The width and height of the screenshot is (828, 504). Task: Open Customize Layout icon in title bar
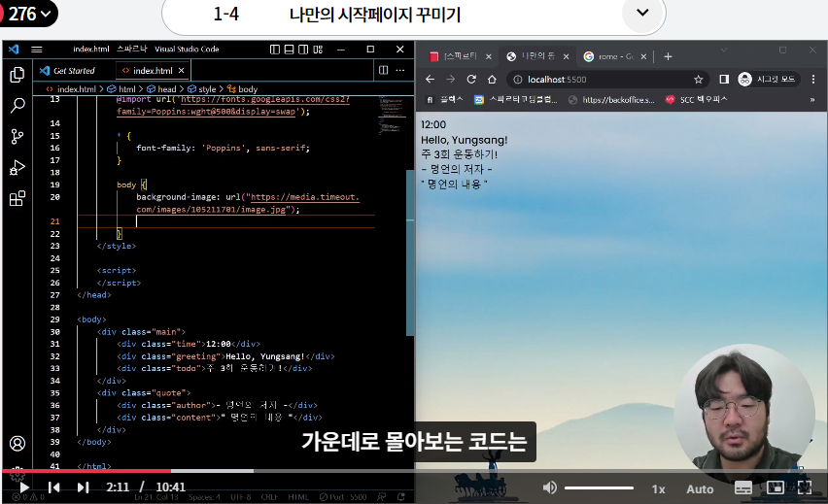pos(318,50)
